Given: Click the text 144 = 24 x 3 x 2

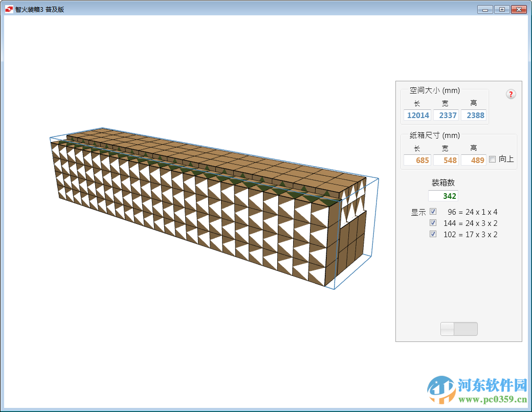Looking at the screenshot, I should pyautogui.click(x=470, y=223).
